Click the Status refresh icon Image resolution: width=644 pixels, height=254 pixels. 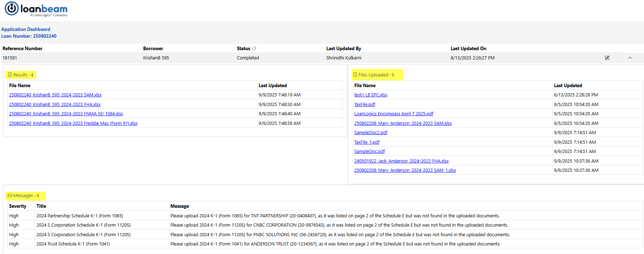coord(254,48)
